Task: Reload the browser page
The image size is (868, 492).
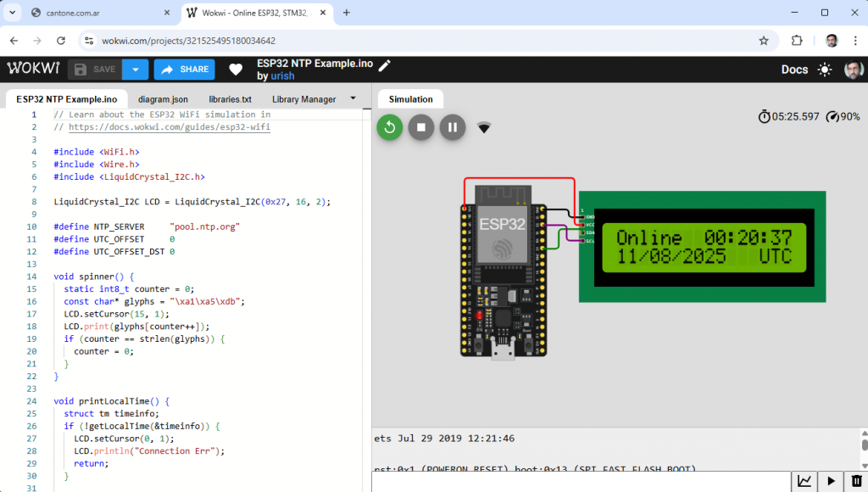Action: (x=61, y=41)
